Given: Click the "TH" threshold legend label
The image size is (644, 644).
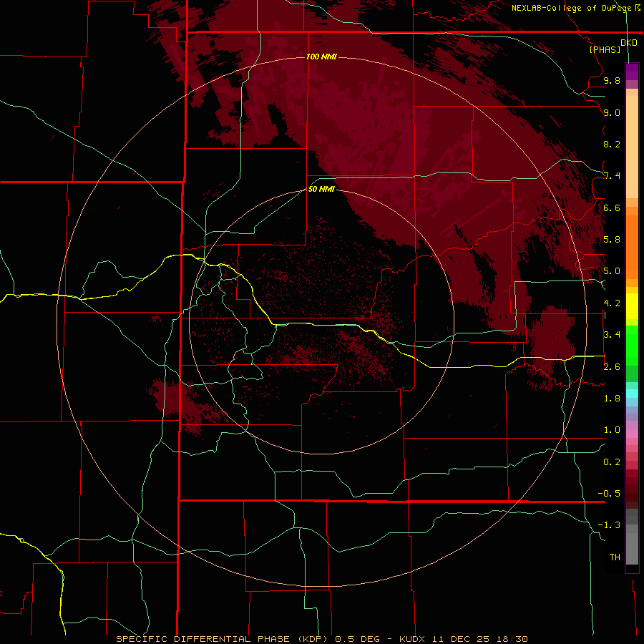Looking at the screenshot, I should (615, 557).
